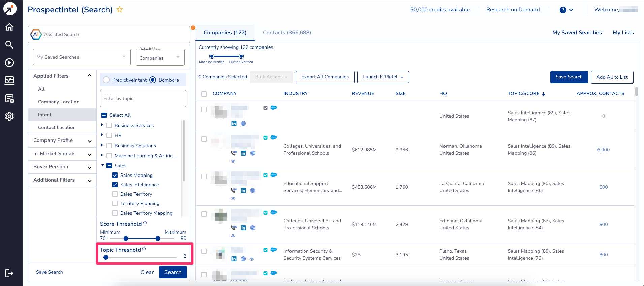Open the settings gear in sidebar
This screenshot has width=644, height=286.
[9, 116]
